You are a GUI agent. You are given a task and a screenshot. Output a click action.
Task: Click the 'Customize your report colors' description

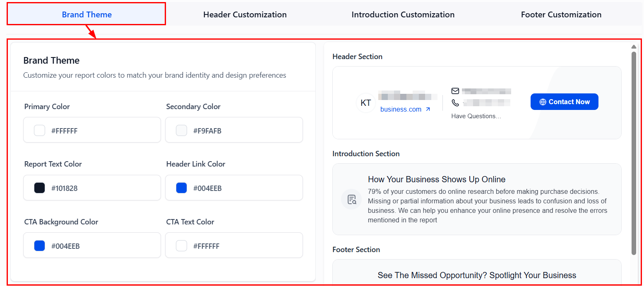[x=155, y=75]
